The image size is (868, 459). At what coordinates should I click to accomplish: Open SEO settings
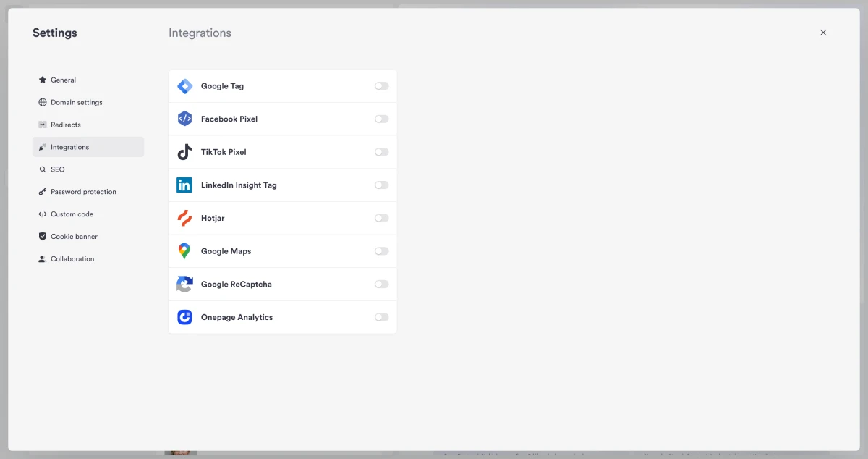[88, 169]
